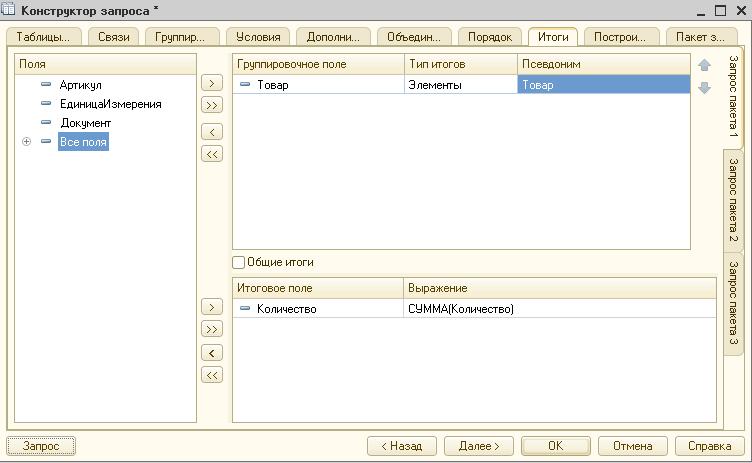Click the lower add all total fields double-arrow

[x=212, y=329]
